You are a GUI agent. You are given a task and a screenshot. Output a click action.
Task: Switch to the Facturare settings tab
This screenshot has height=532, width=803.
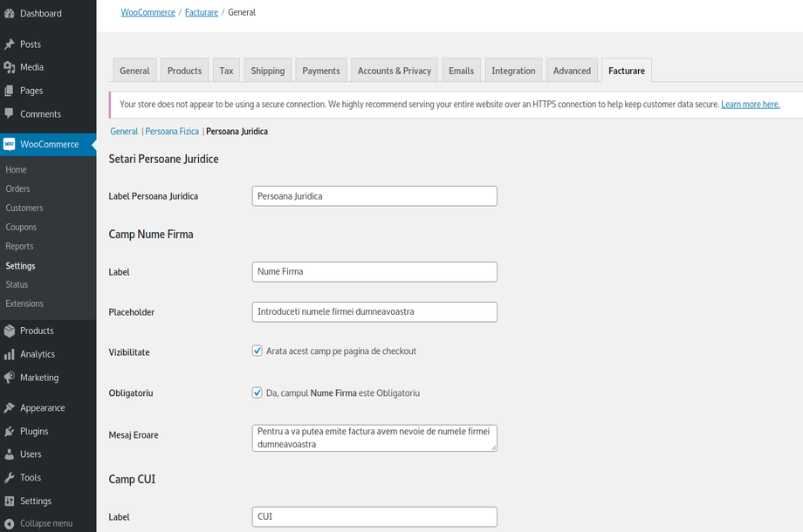pos(626,70)
